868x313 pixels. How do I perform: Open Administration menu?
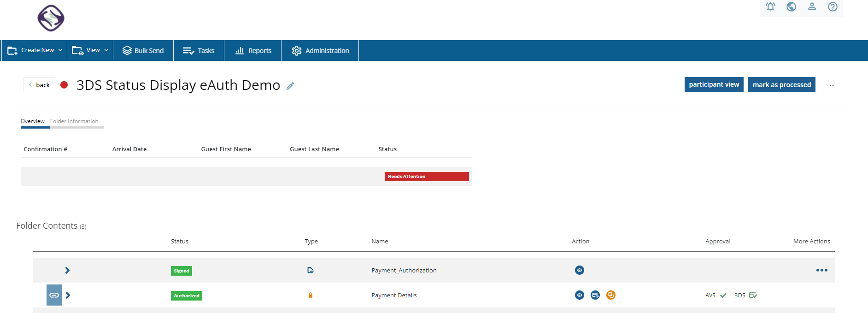[320, 50]
